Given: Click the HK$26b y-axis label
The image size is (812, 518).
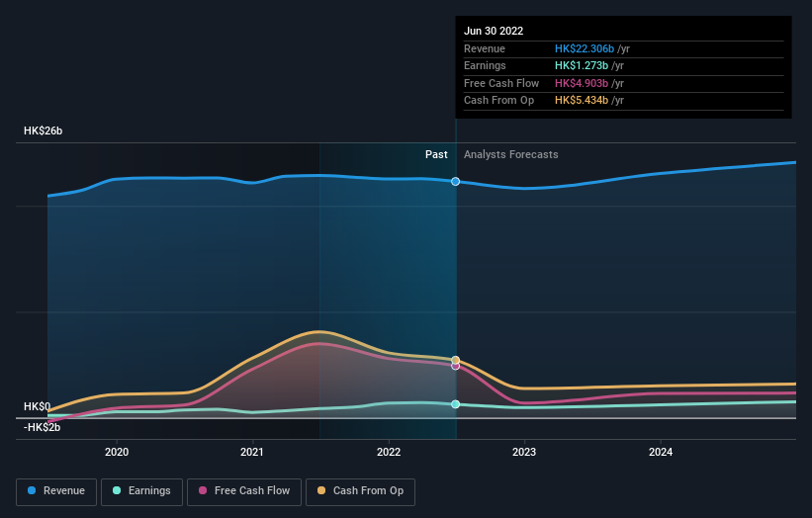Looking at the screenshot, I should (x=43, y=130).
